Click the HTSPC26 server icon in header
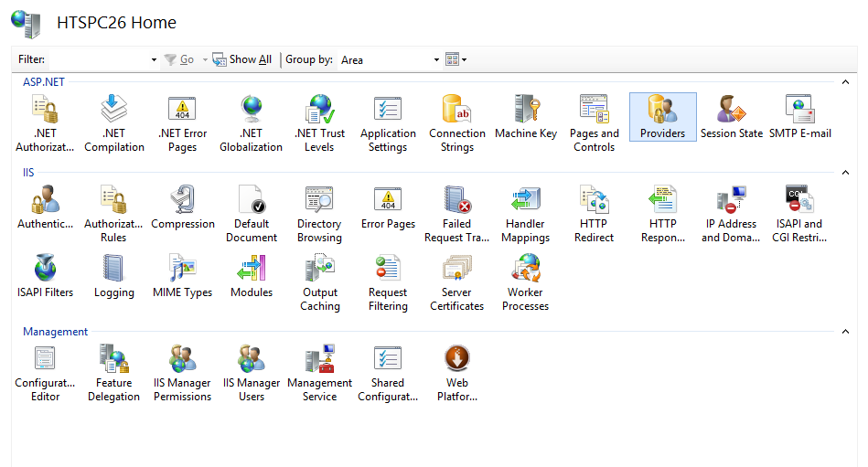The height and width of the screenshot is (467, 868). pyautogui.click(x=26, y=24)
